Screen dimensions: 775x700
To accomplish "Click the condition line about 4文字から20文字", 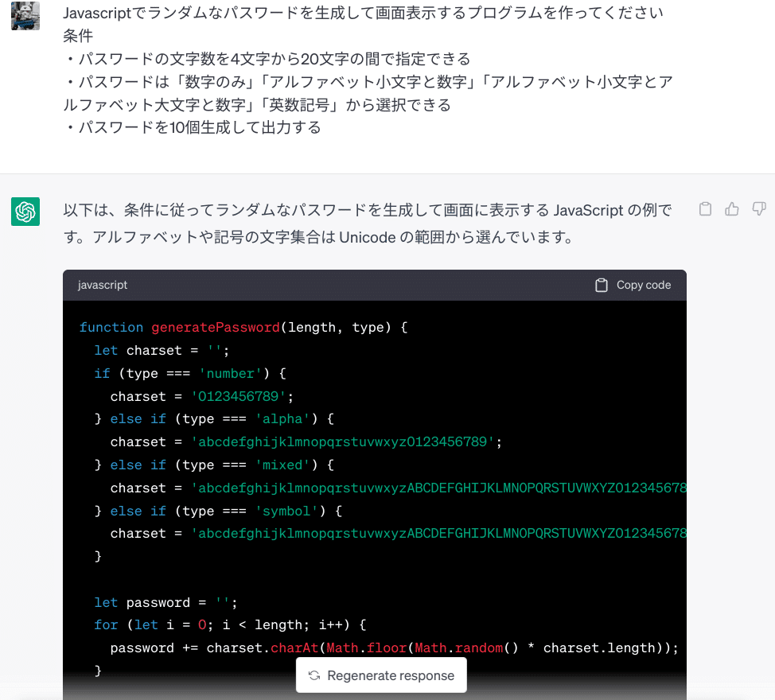I will (x=267, y=59).
